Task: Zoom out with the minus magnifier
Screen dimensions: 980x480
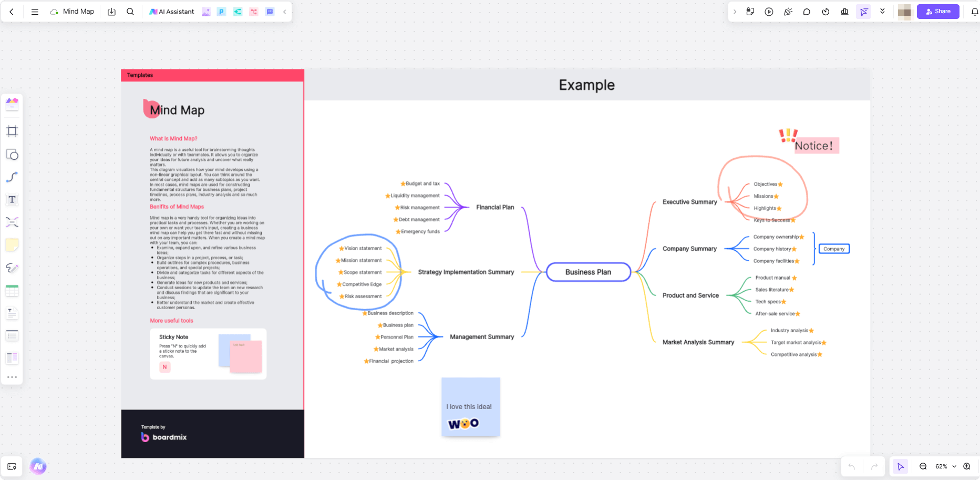Action: [x=923, y=466]
